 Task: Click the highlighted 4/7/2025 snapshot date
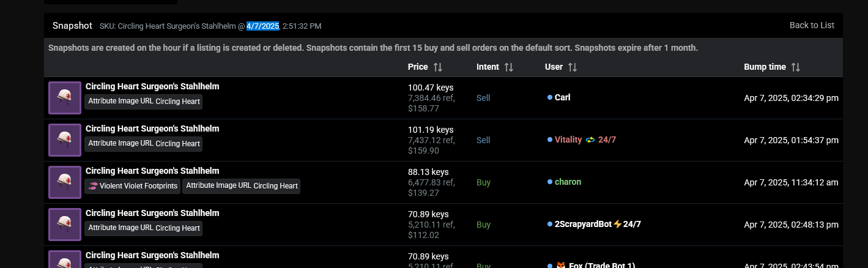point(262,26)
